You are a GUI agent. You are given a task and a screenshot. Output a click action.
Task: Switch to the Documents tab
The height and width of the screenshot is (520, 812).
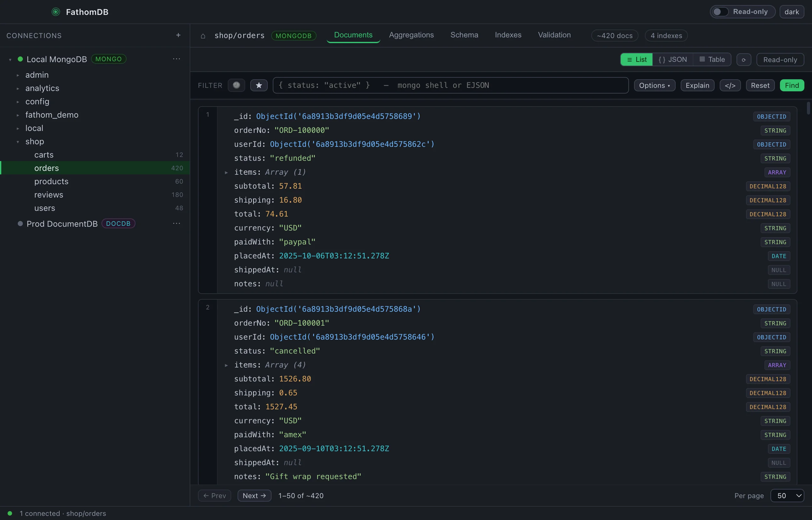coord(353,35)
